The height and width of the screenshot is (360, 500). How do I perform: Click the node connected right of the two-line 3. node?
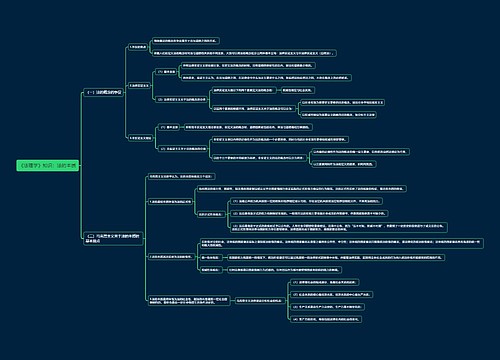(x=260, y=301)
